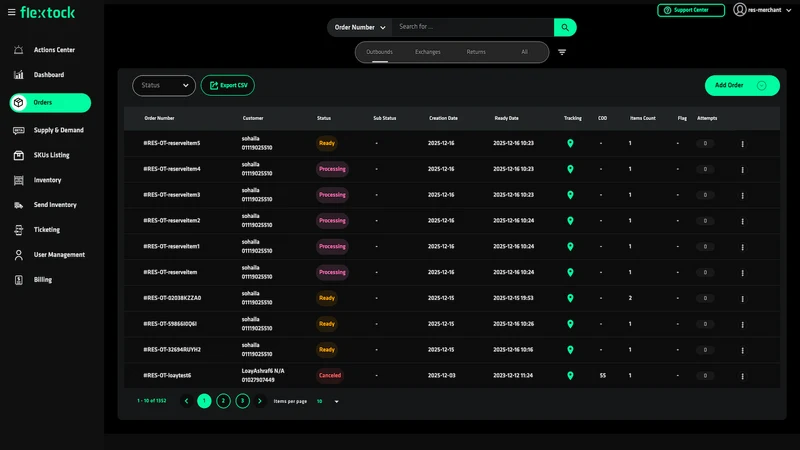
Task: Open three-dot menu for order 59866I0Q6I
Action: 742,324
